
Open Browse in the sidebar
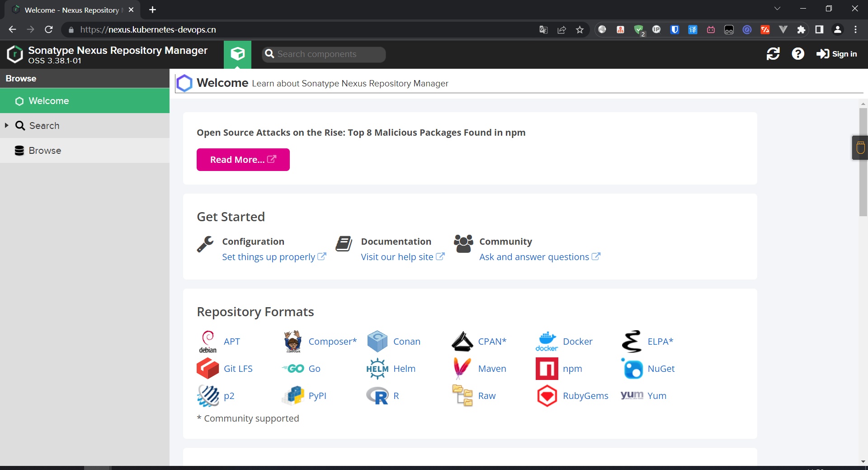pos(85,151)
